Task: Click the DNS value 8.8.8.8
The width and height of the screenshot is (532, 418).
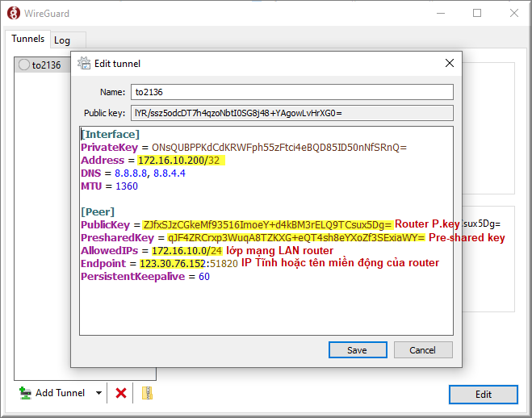Action: click(131, 173)
